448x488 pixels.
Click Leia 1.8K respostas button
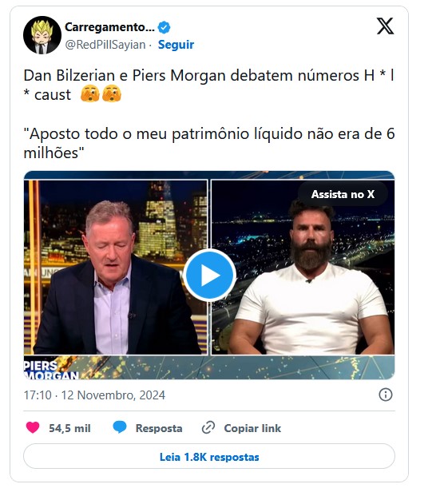209,457
